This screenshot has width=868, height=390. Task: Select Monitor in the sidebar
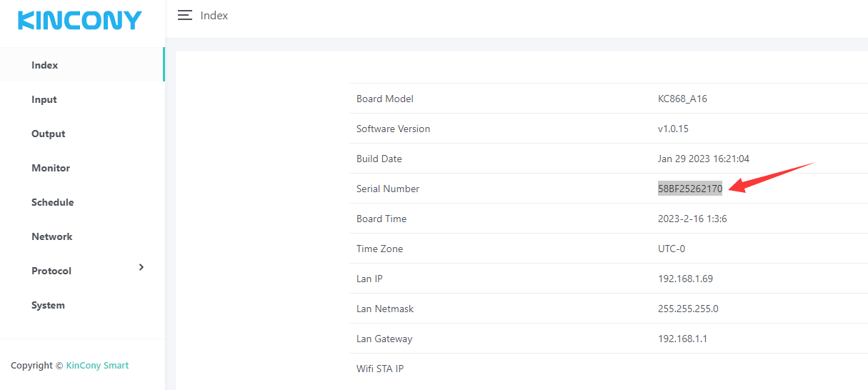(x=51, y=168)
